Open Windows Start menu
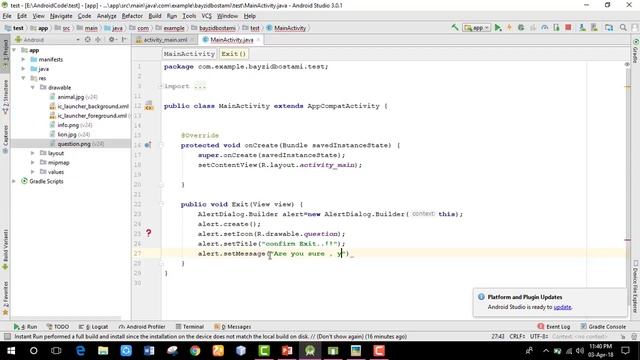 pyautogui.click(x=11, y=351)
